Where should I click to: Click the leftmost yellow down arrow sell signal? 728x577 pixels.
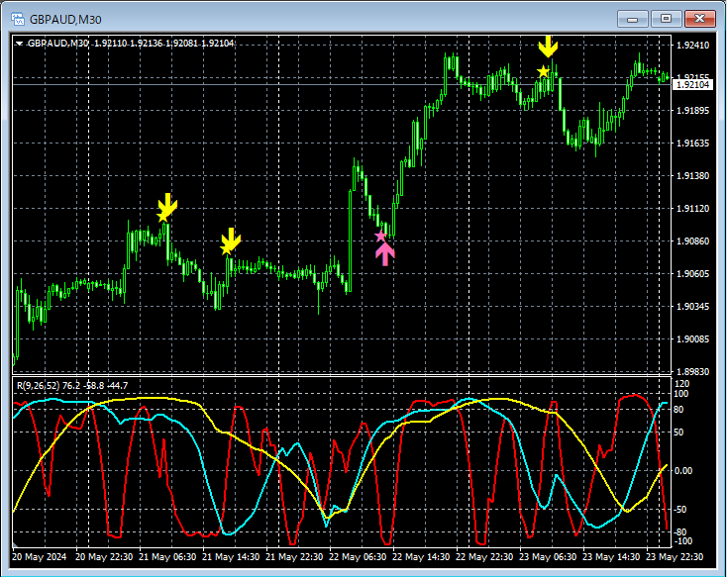[167, 204]
